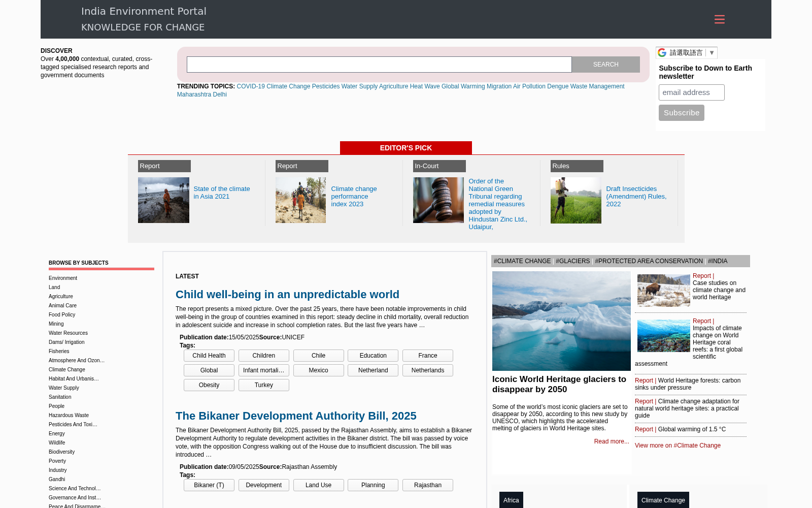Image resolution: width=812 pixels, height=508 pixels.
Task: Open Environment in Browse by Subjects
Action: (63, 278)
